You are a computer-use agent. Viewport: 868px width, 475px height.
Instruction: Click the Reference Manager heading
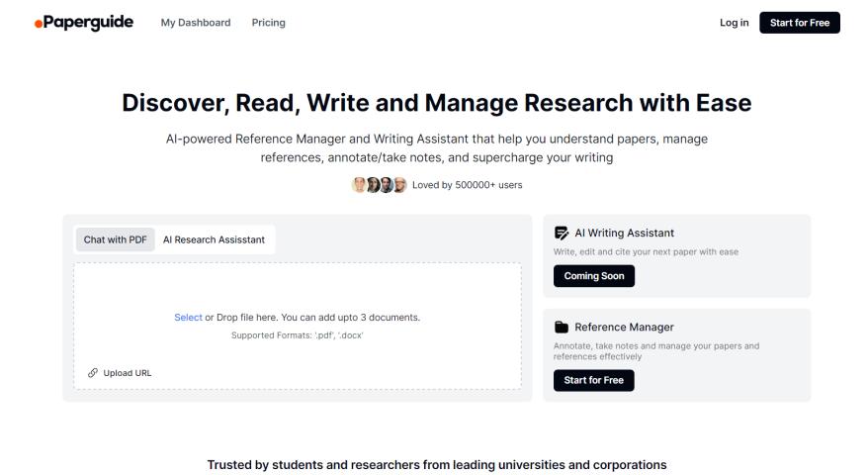624,328
